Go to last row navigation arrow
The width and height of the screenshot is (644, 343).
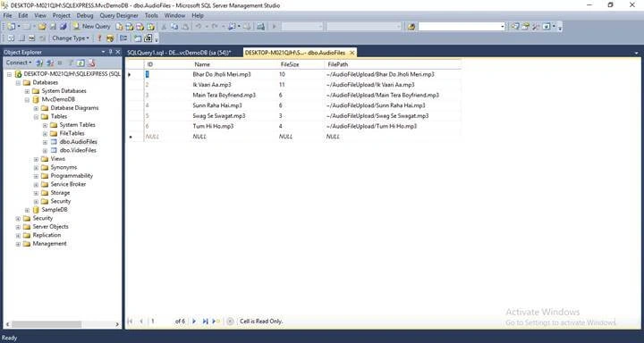point(205,322)
